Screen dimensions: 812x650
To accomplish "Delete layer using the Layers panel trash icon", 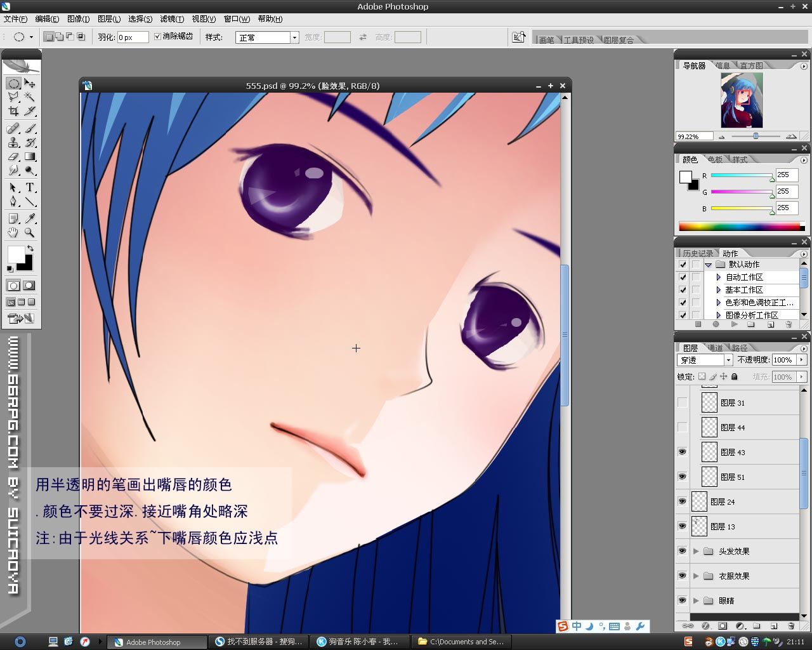I will 790,626.
